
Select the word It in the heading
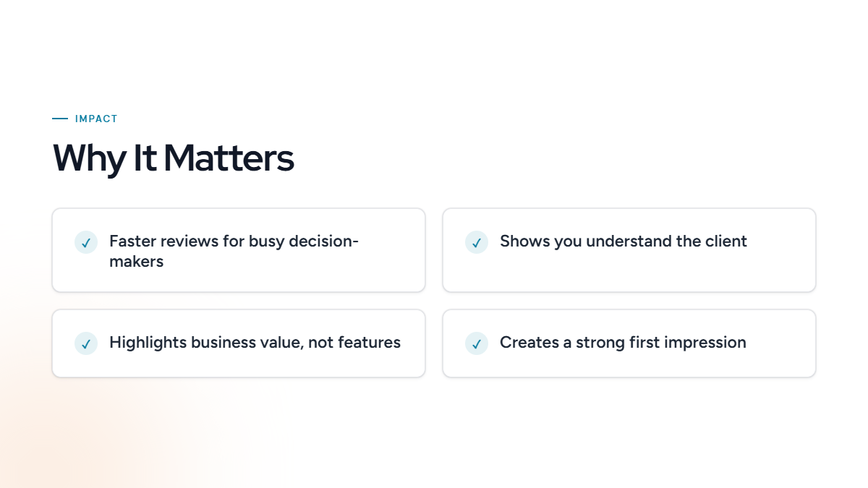coord(145,158)
